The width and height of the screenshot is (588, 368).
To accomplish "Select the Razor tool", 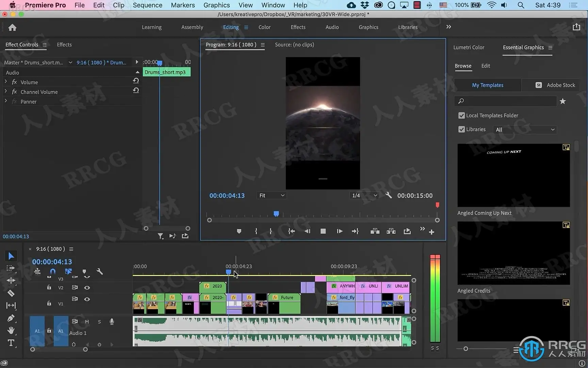I will (x=11, y=293).
